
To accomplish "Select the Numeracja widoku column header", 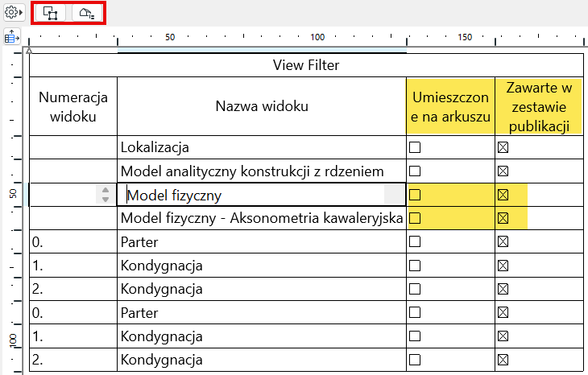I will (x=73, y=106).
